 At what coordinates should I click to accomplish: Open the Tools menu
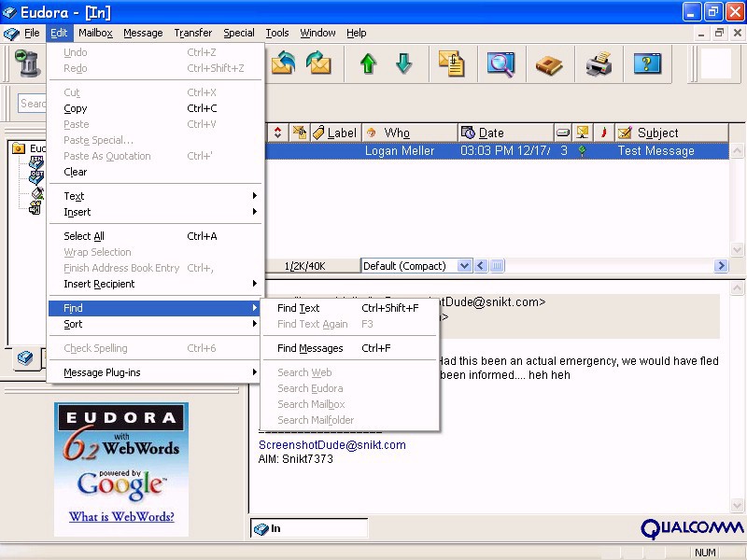(277, 33)
